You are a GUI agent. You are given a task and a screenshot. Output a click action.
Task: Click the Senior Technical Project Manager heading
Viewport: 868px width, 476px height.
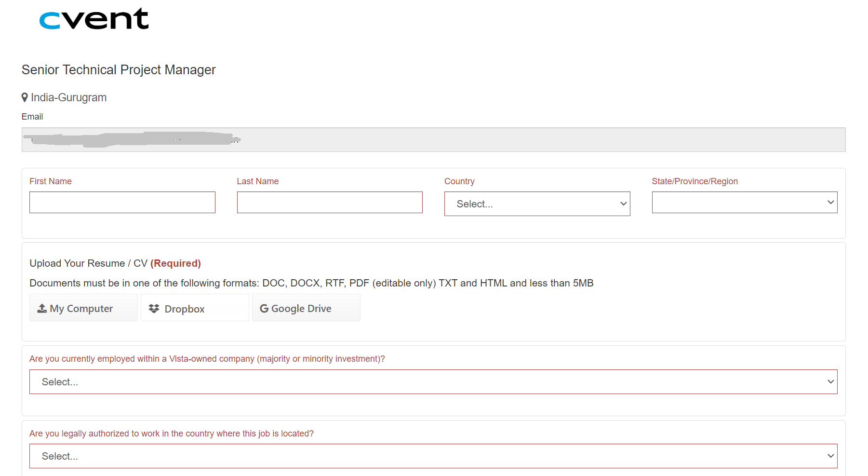119,70
